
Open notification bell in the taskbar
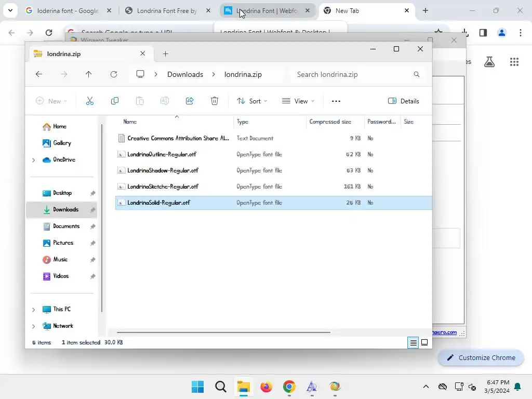pos(518,387)
